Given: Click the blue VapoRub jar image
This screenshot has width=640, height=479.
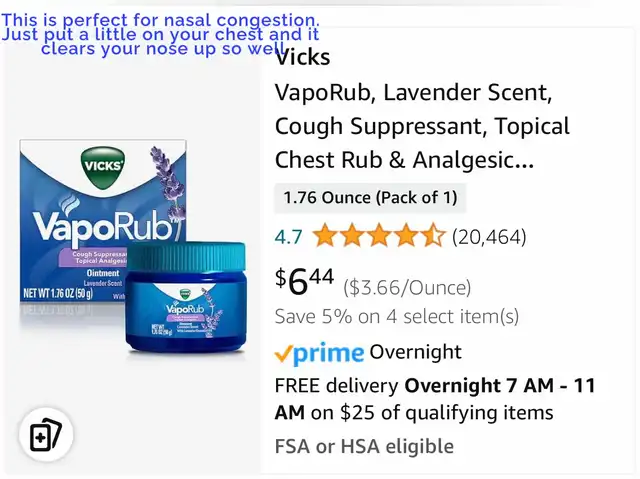Looking at the screenshot, I should pyautogui.click(x=186, y=297).
